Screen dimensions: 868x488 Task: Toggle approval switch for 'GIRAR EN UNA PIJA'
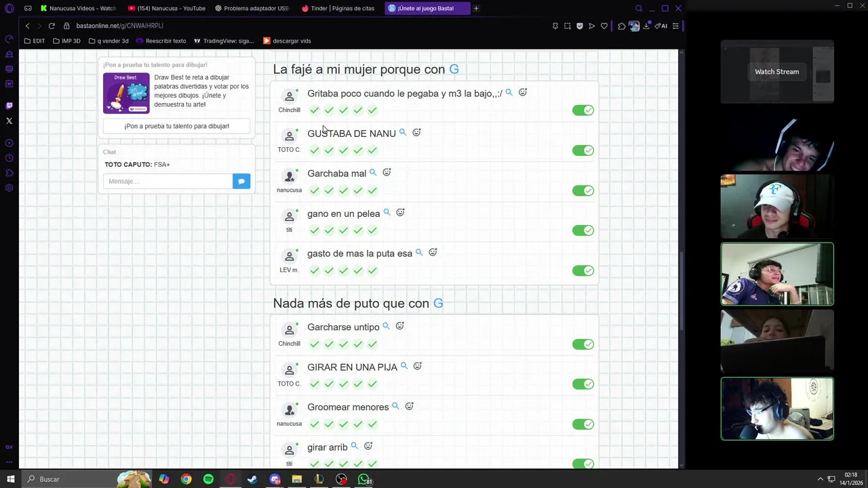583,384
